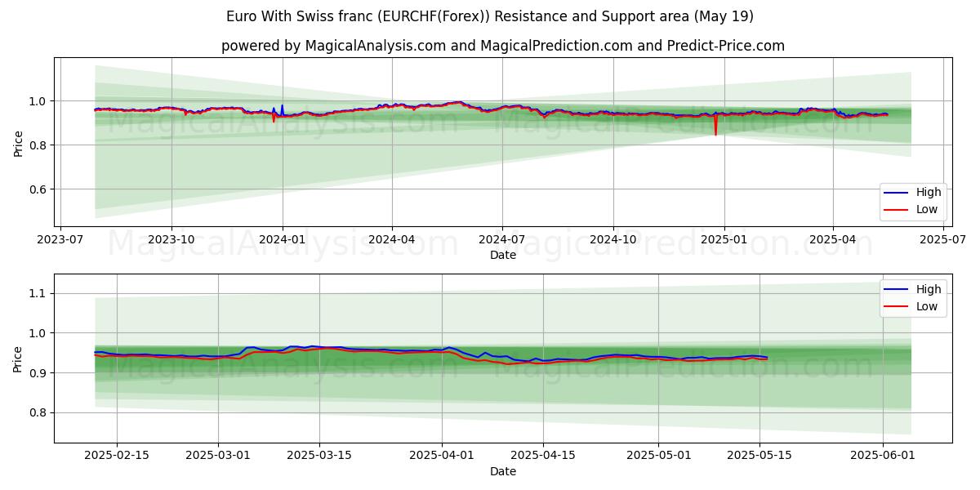Screen dimensions: 980x490
Task: Click the '2025-07' x-axis label
Action: [942, 240]
